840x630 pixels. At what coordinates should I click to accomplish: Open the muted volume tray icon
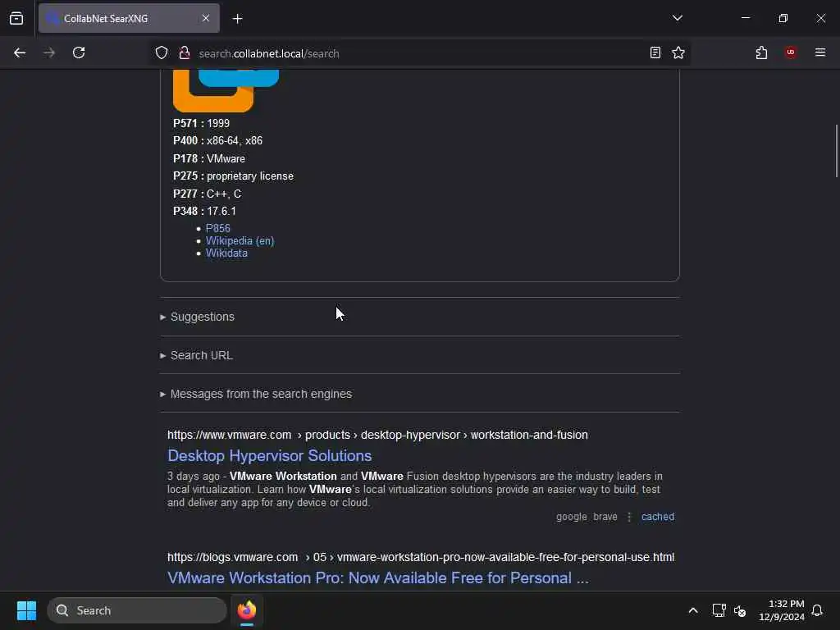click(x=740, y=610)
